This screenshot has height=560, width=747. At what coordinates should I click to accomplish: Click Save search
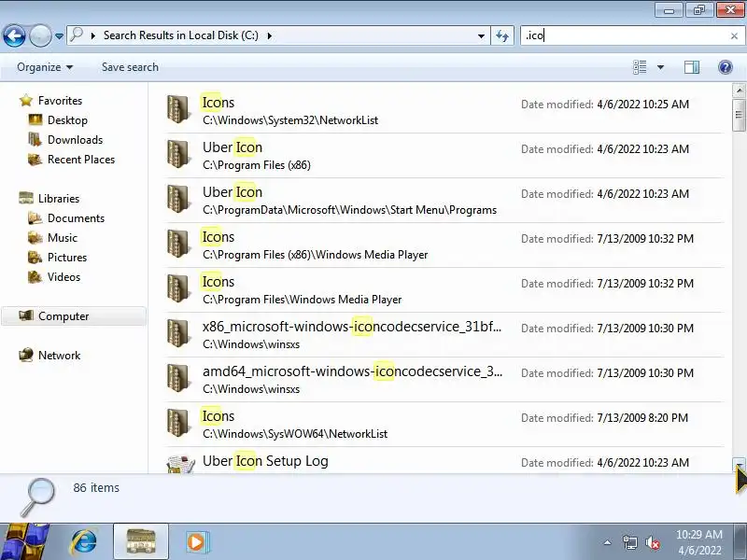click(130, 67)
